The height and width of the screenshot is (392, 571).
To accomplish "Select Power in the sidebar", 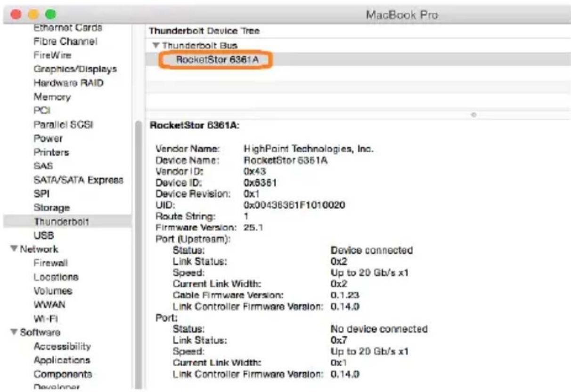I will point(48,139).
